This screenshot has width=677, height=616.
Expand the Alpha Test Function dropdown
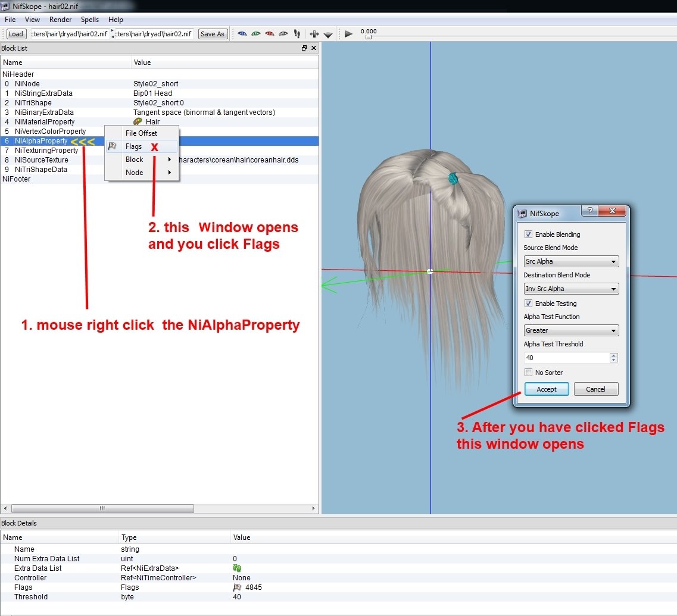571,330
